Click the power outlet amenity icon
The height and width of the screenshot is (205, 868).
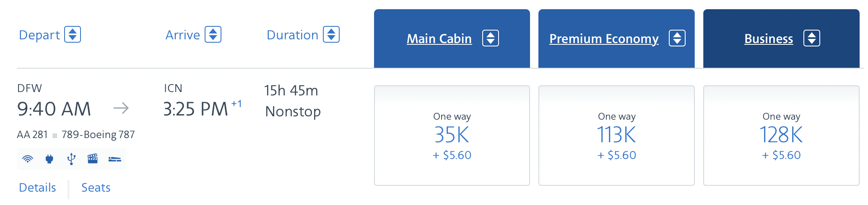coord(49,159)
